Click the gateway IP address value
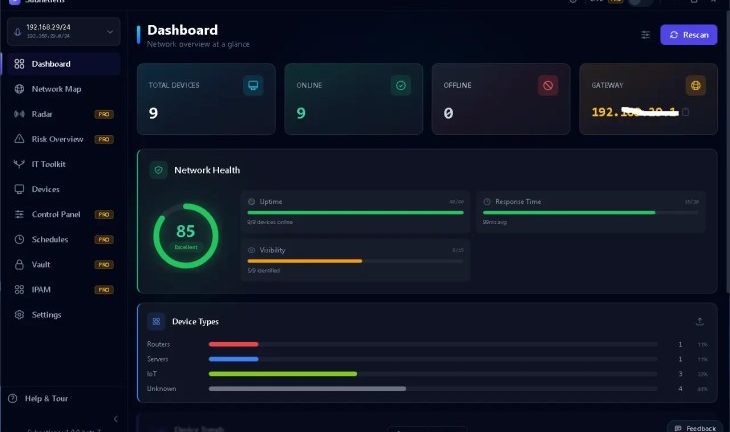This screenshot has width=730, height=432. [635, 112]
